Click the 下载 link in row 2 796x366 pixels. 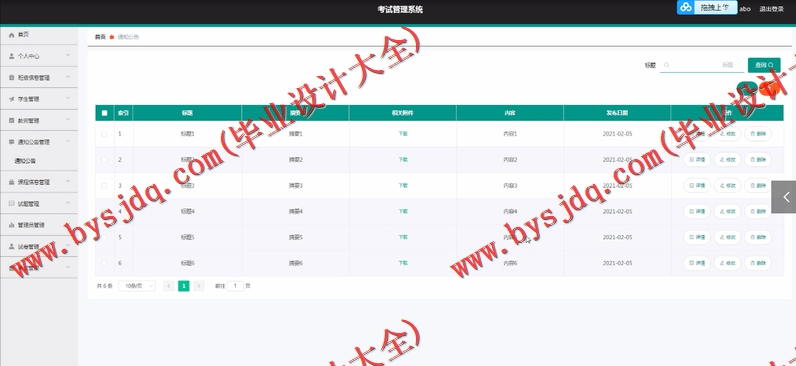(x=403, y=159)
